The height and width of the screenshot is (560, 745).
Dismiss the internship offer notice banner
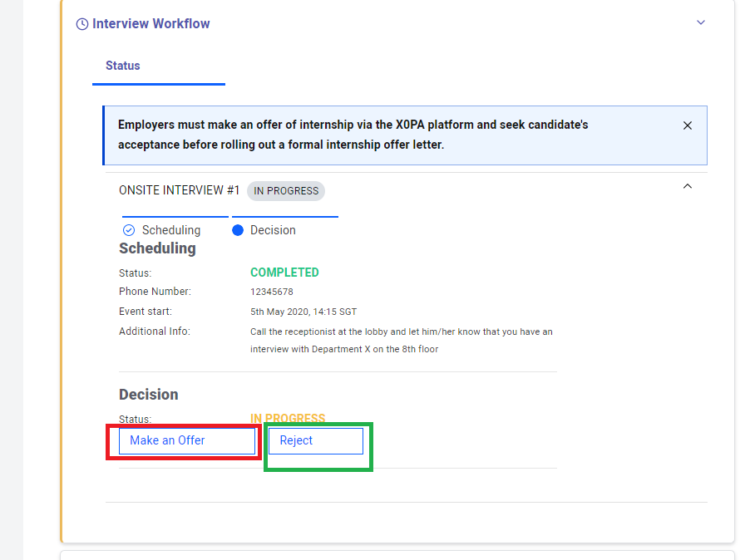tap(687, 125)
